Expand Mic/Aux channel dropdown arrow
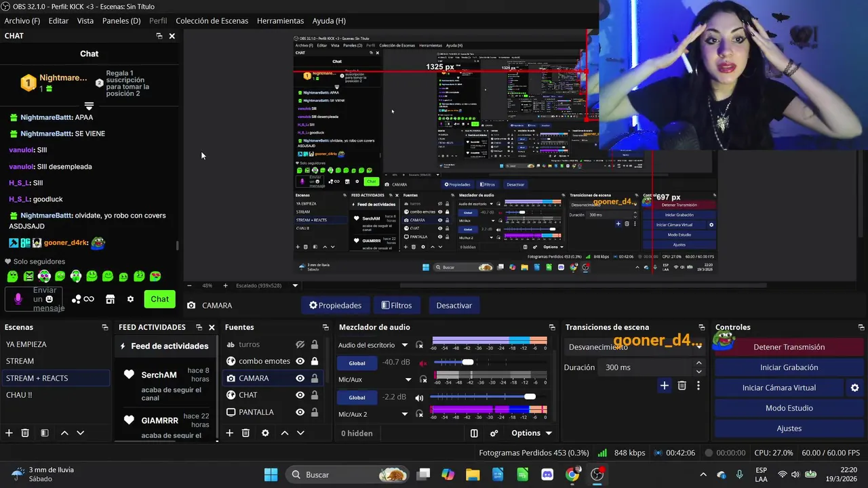Image resolution: width=868 pixels, height=488 pixels. 408,380
